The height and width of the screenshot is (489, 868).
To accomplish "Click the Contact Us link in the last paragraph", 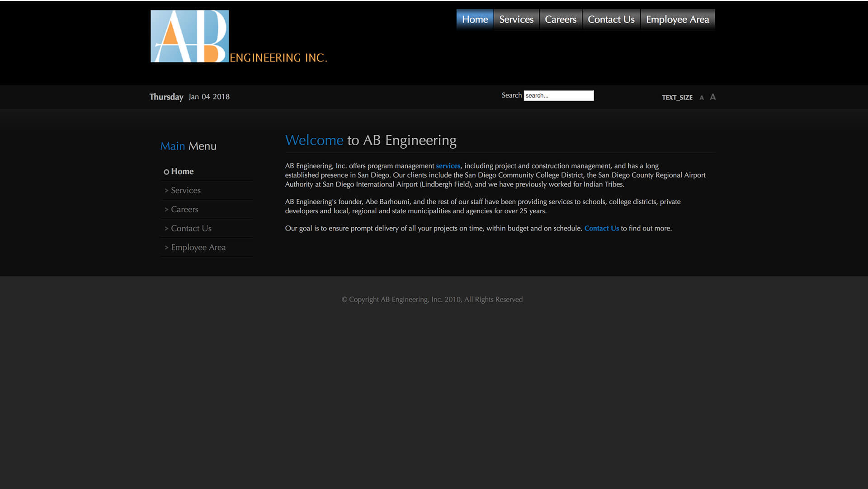I will [602, 228].
